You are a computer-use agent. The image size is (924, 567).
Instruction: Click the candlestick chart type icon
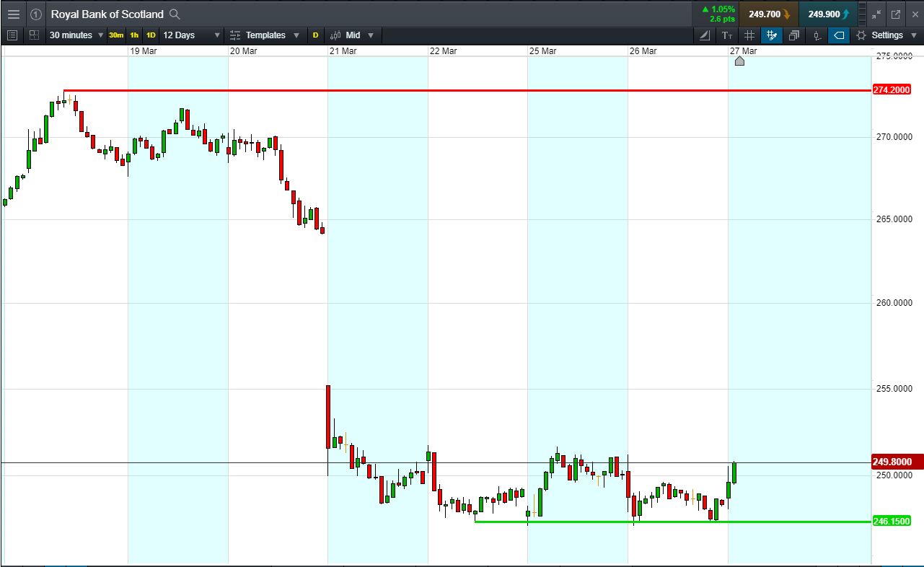[335, 35]
